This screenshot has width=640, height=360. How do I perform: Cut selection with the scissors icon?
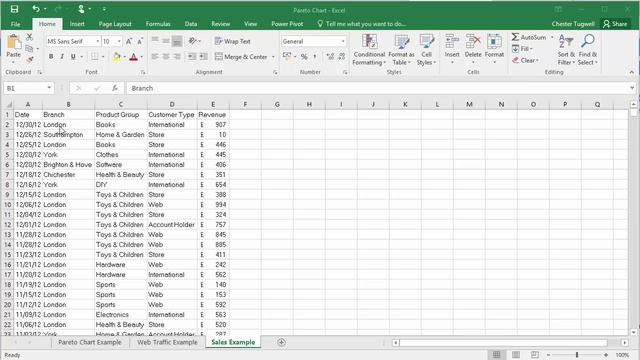pyautogui.click(x=29, y=37)
